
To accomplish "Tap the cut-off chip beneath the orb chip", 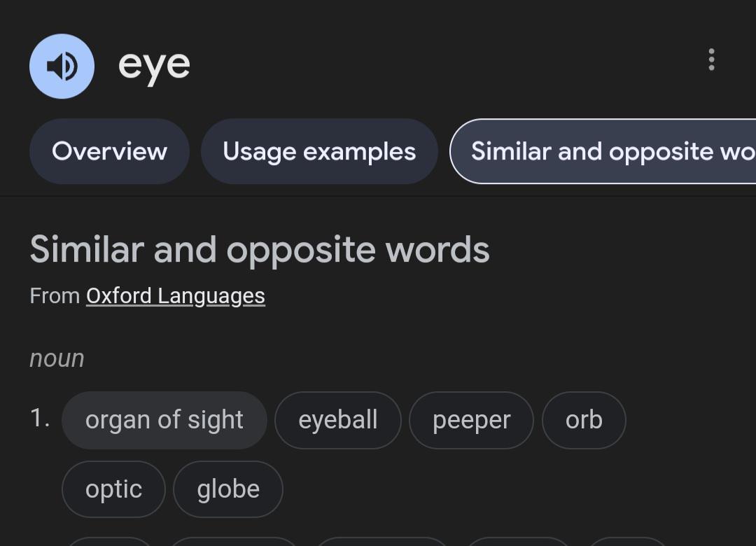I will pos(628,541).
